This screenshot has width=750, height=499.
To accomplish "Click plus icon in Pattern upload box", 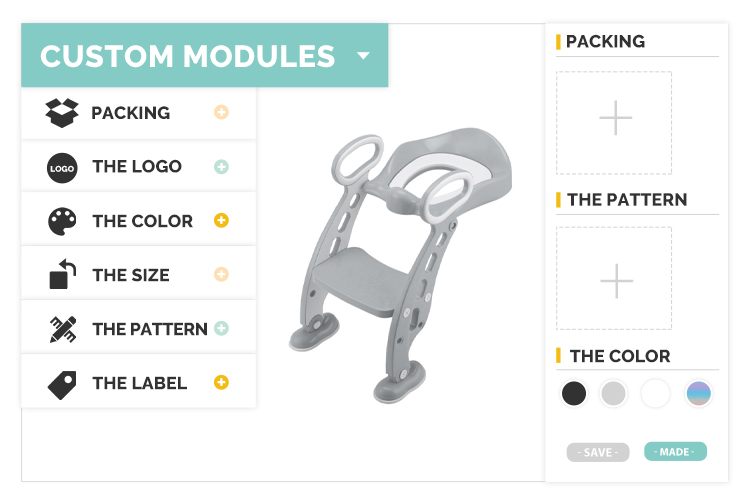I will (x=615, y=281).
